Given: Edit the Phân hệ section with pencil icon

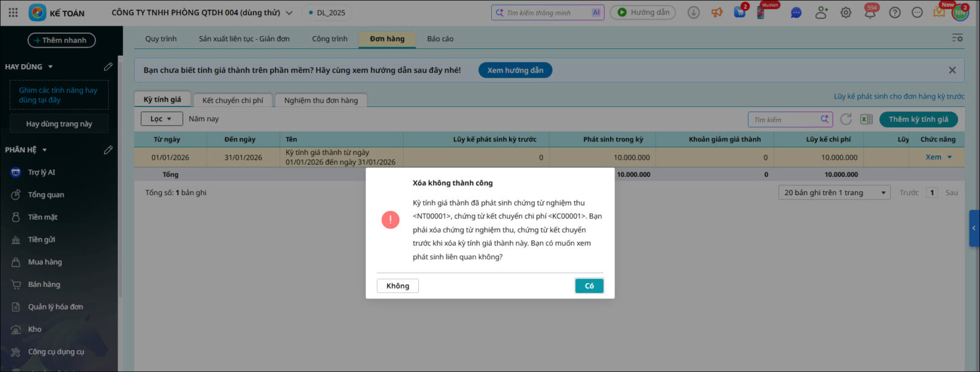Looking at the screenshot, I should pos(108,150).
